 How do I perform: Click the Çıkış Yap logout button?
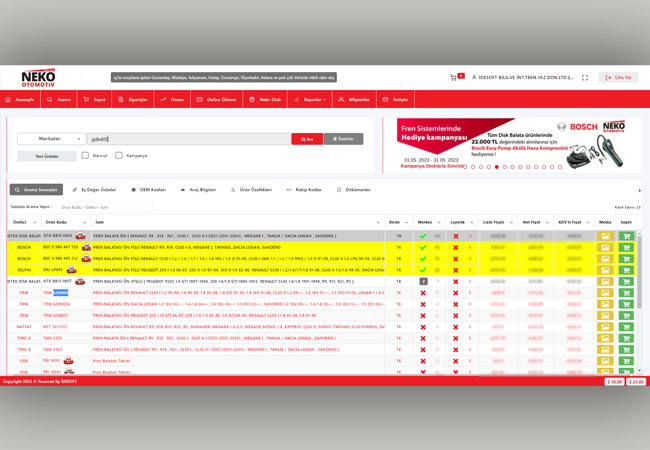click(x=618, y=77)
